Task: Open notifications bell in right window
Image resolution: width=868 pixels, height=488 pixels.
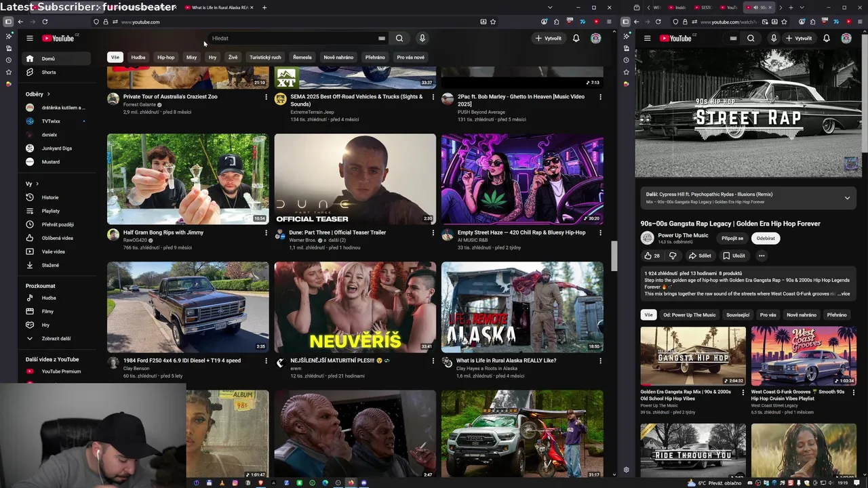Action: (x=826, y=38)
